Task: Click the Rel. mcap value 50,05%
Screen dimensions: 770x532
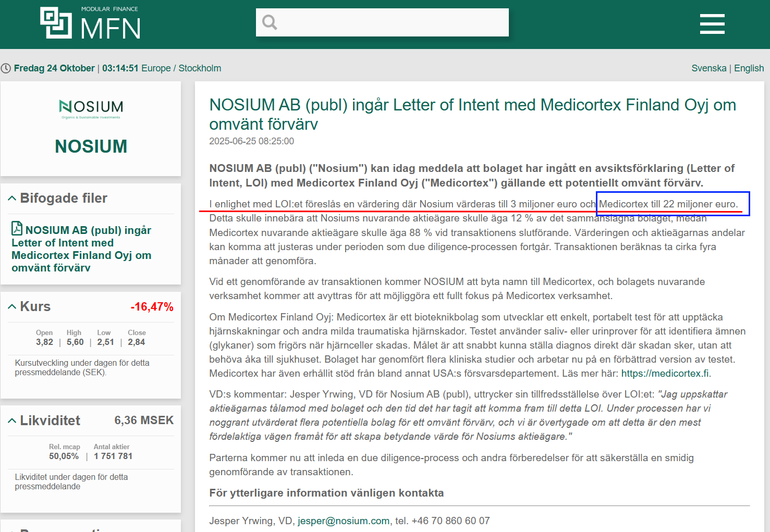Action: click(x=64, y=456)
